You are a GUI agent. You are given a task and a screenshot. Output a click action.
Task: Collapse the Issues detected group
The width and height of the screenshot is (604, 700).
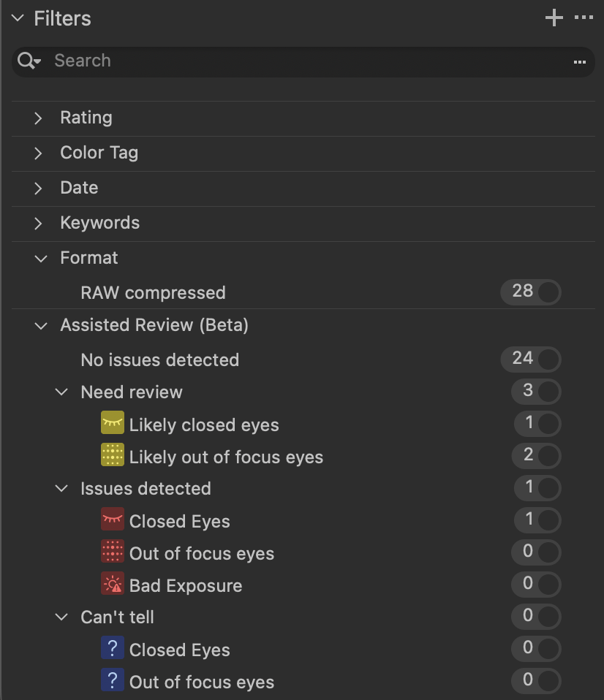pyautogui.click(x=61, y=488)
